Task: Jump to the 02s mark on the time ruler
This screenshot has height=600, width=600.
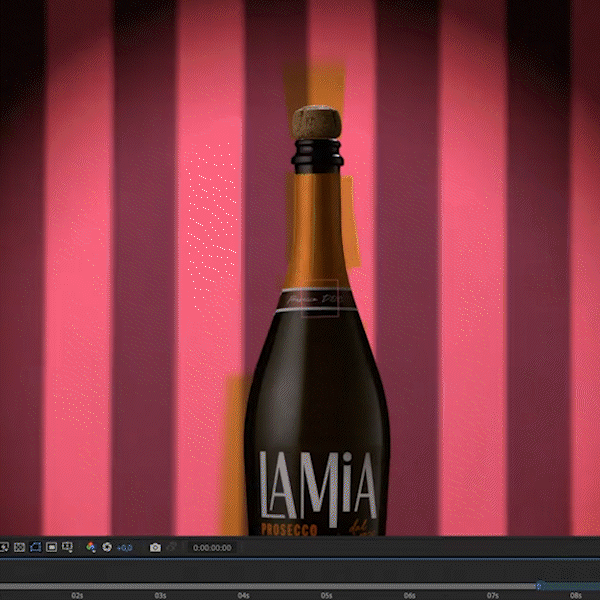Action: click(x=77, y=594)
